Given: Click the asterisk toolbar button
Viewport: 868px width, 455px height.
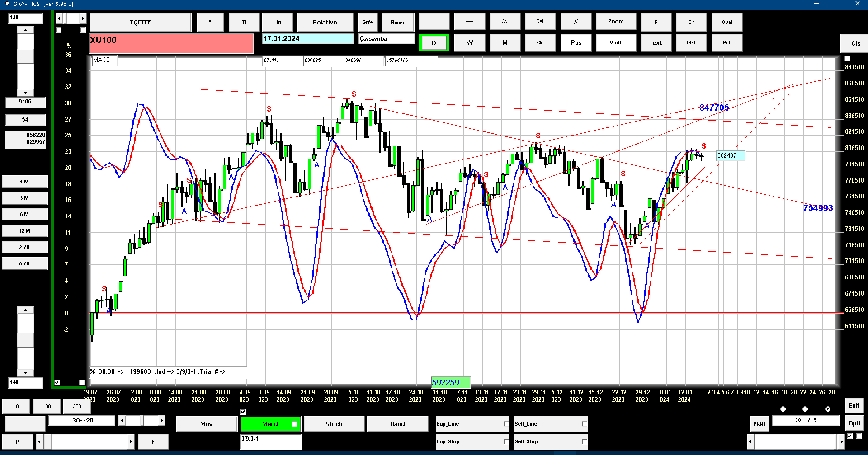Looking at the screenshot, I should pos(210,22).
